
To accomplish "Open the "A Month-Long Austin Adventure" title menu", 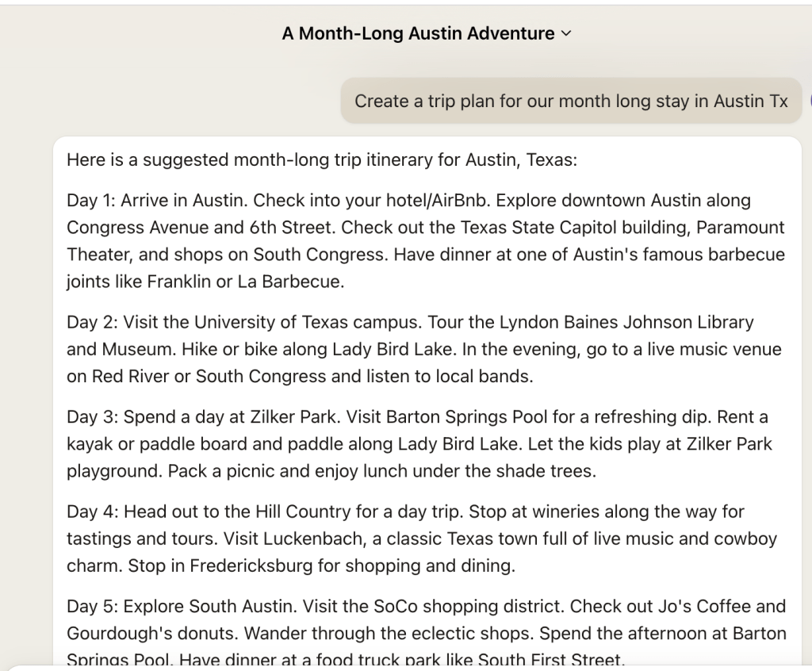I will point(419,34).
